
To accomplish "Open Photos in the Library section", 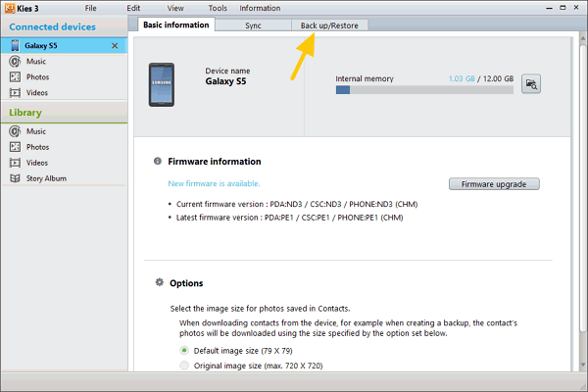I will coord(37,147).
